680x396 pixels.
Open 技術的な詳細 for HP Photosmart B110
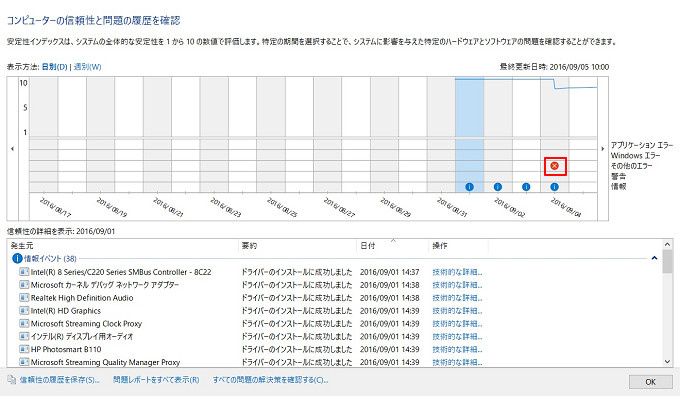(457, 349)
